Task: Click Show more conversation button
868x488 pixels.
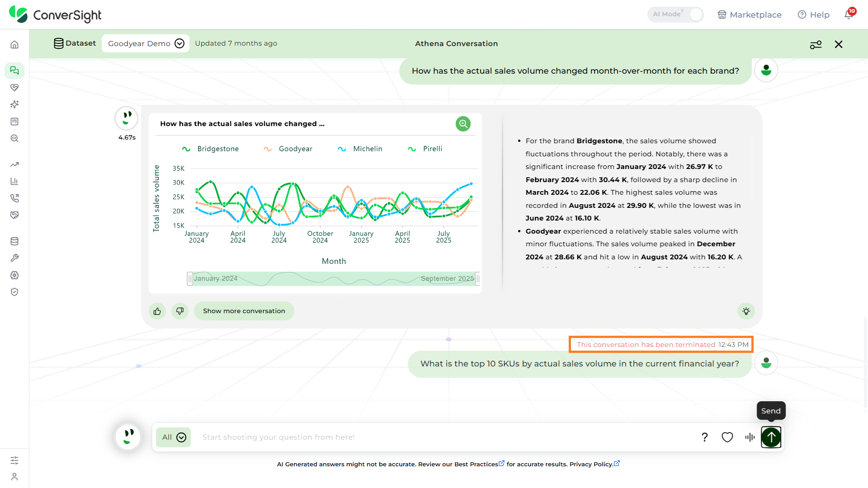Action: (x=244, y=311)
